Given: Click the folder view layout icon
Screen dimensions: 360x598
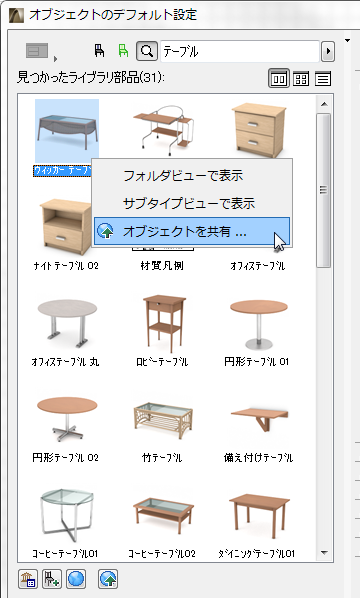Looking at the screenshot, I should pyautogui.click(x=37, y=51).
